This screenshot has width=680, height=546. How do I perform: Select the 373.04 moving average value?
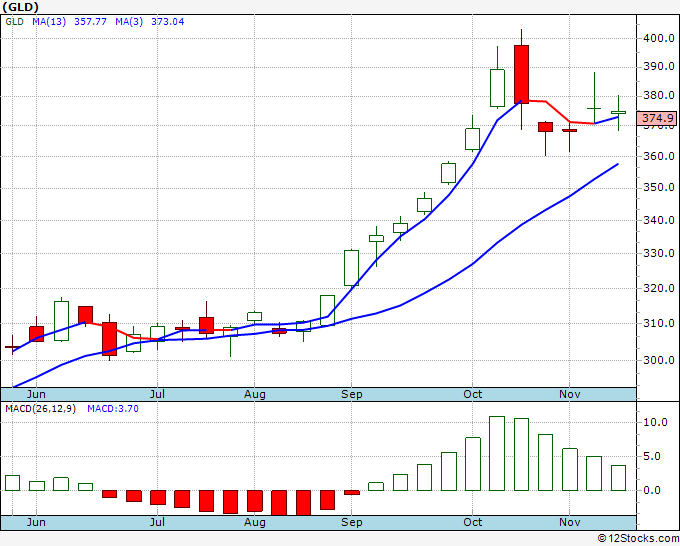point(167,22)
